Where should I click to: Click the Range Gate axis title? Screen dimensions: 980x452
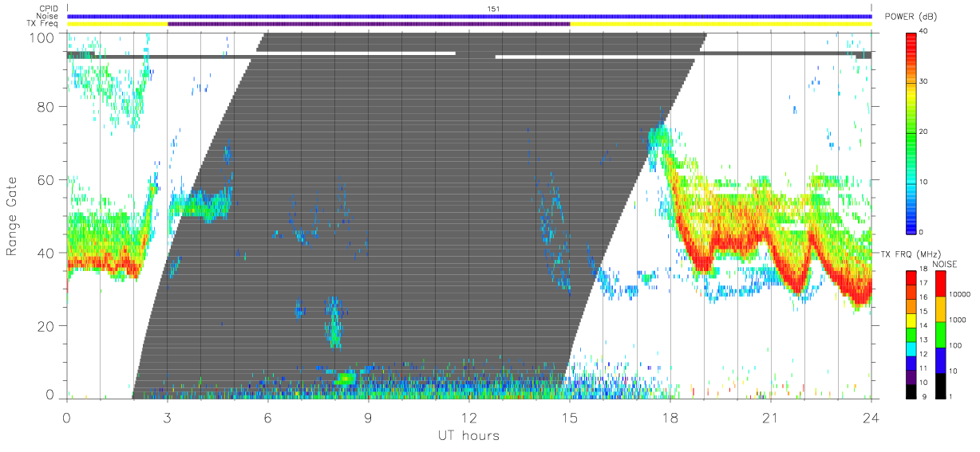pos(12,216)
